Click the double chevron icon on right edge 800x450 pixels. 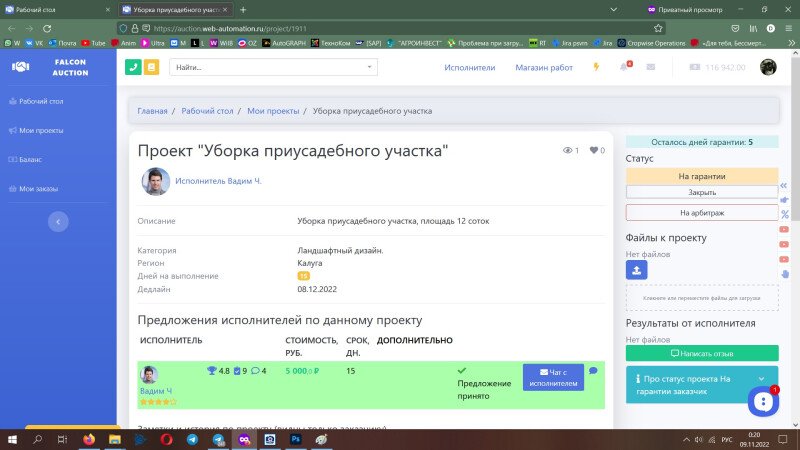coord(784,186)
